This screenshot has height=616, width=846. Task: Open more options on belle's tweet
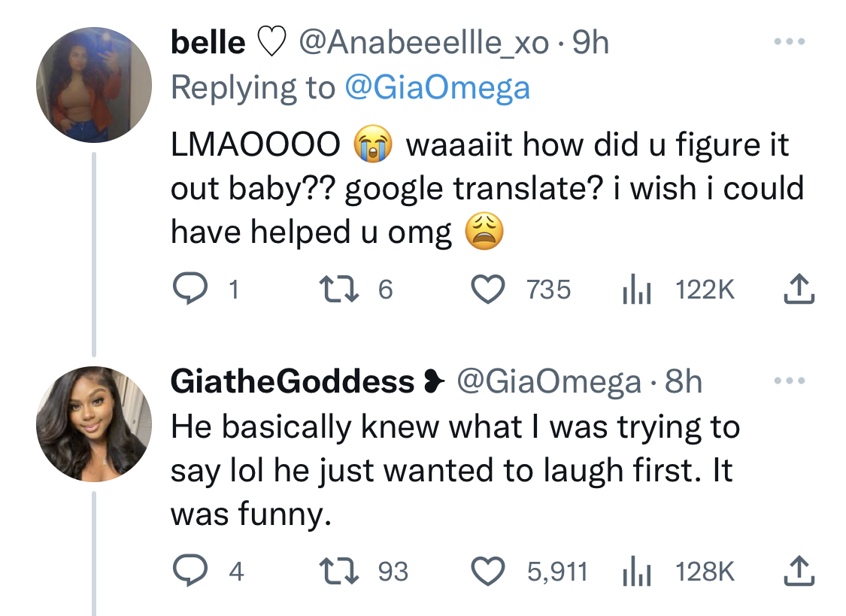789,41
